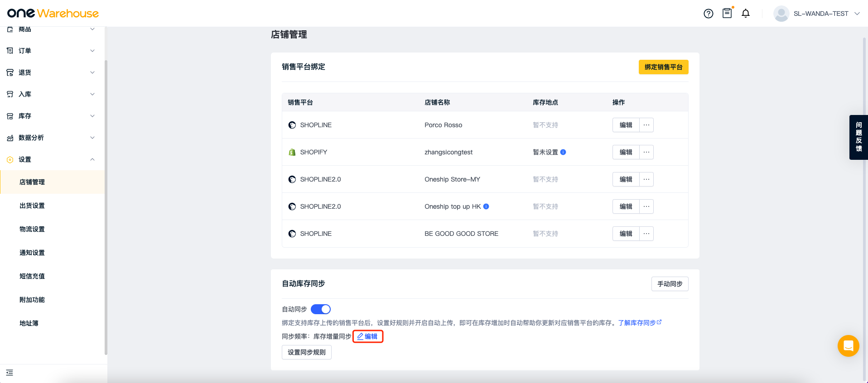Click 编辑 next to 同步频率

pos(367,336)
